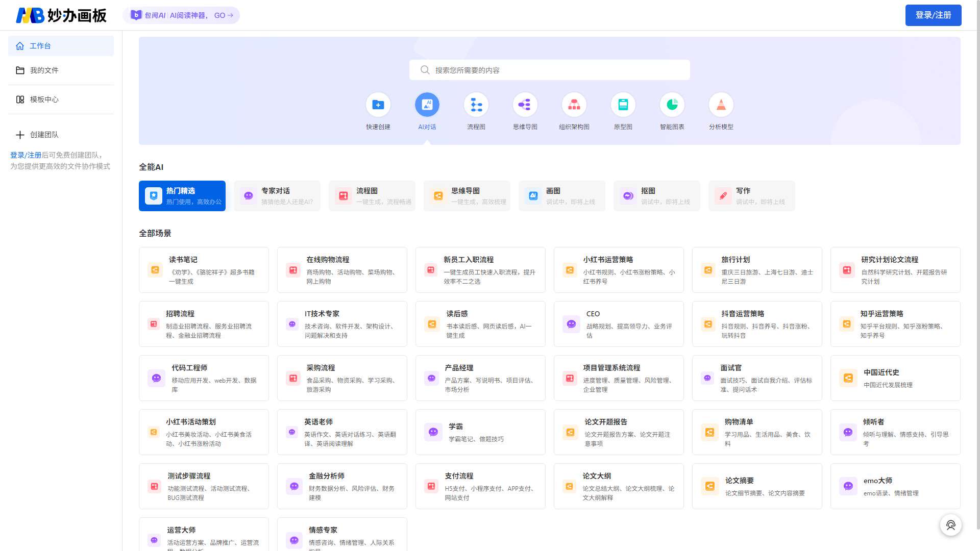Open the 旅行计划 card
This screenshot has height=551, width=980.
pyautogui.click(x=757, y=270)
